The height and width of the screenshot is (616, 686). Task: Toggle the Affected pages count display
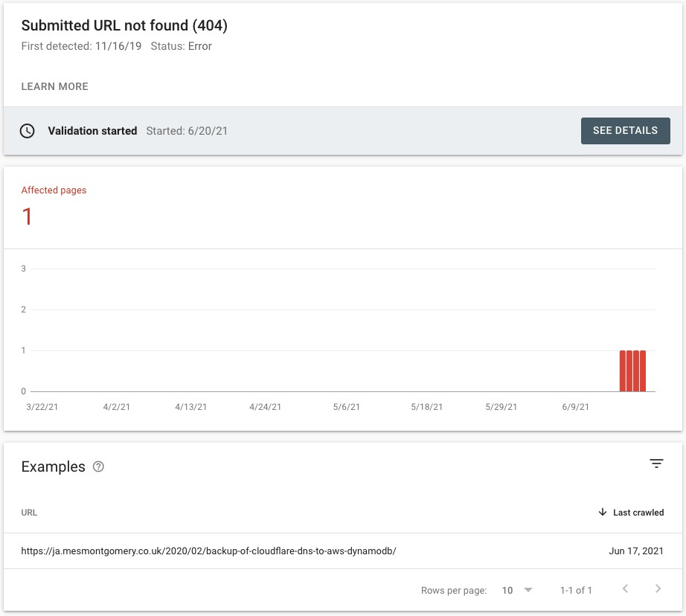pyautogui.click(x=28, y=216)
